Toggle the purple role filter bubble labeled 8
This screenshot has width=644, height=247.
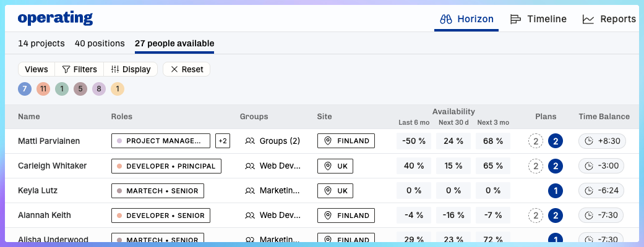click(x=98, y=89)
